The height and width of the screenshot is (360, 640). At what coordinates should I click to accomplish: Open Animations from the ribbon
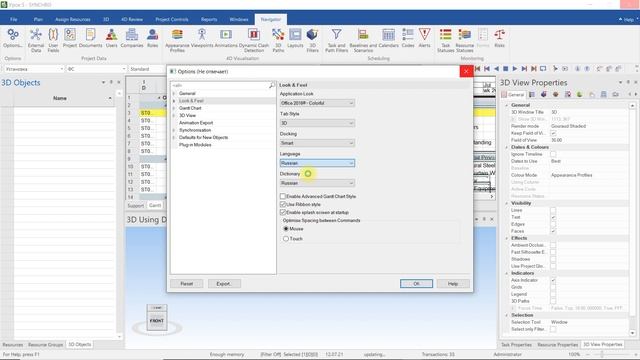226,38
